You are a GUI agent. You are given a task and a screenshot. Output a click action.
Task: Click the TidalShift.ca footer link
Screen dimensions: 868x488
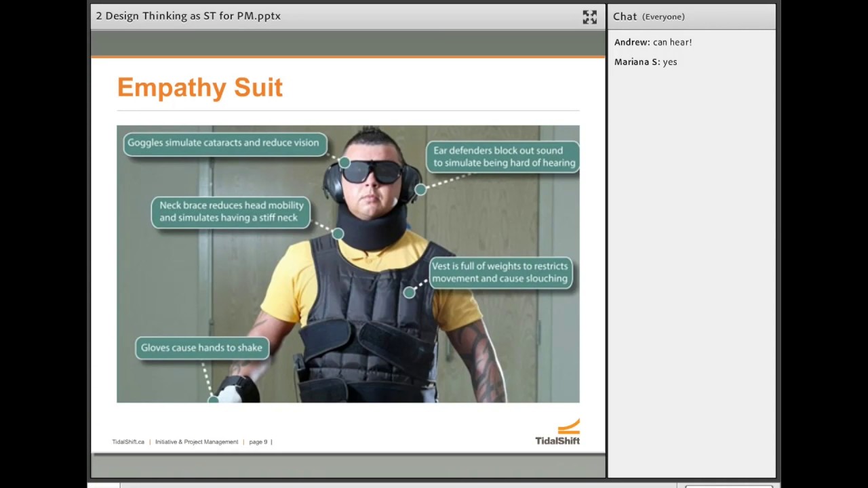128,442
